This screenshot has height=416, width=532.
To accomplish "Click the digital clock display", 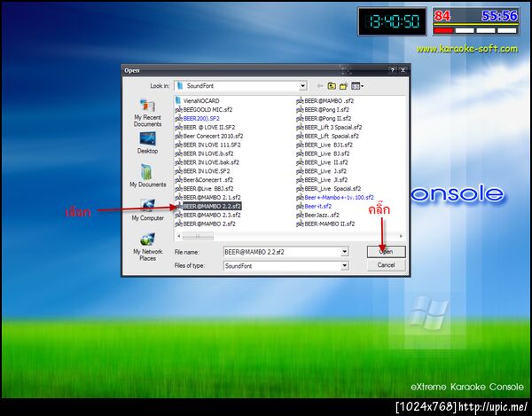I will (x=392, y=21).
